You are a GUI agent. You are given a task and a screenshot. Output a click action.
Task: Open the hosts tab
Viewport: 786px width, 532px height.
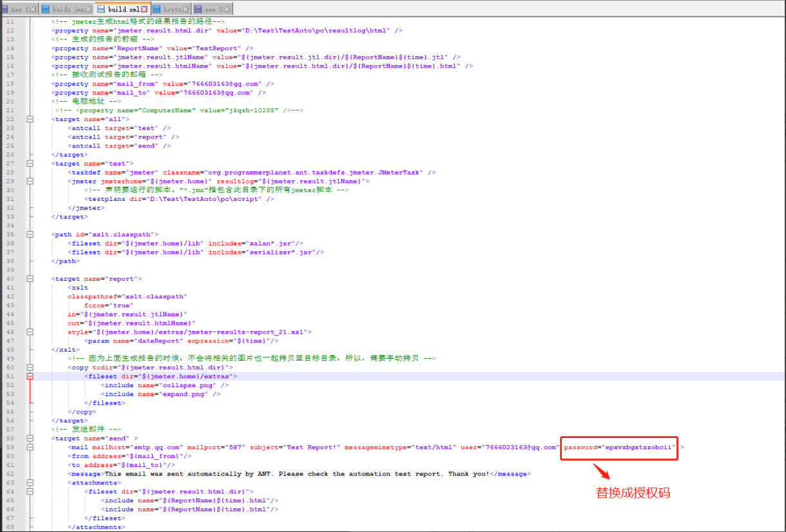(171, 9)
